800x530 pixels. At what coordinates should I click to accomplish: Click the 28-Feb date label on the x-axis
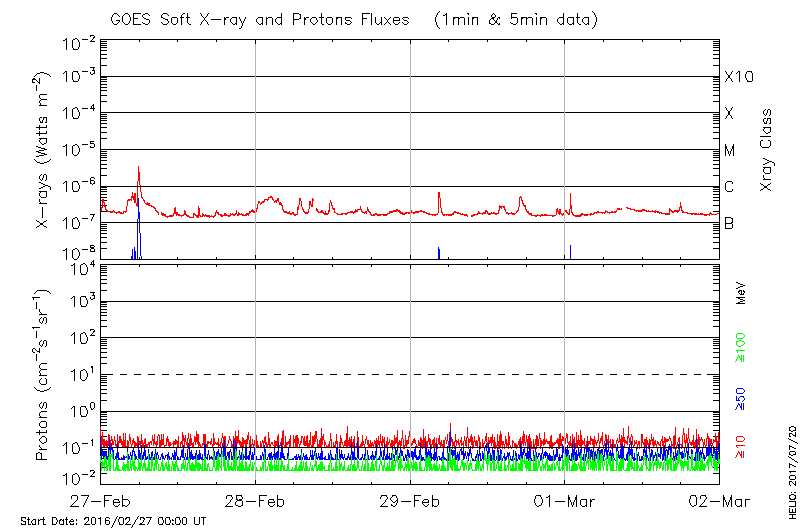click(x=255, y=500)
